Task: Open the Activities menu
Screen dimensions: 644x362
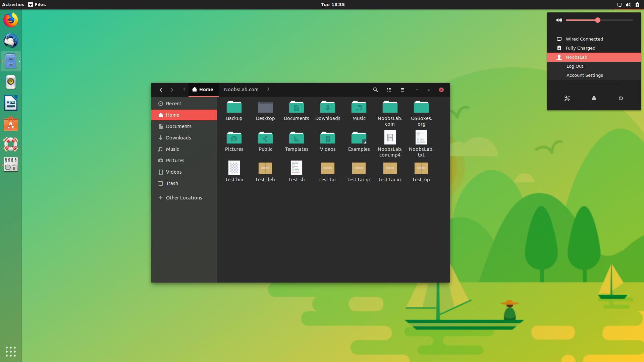Action: [x=13, y=4]
